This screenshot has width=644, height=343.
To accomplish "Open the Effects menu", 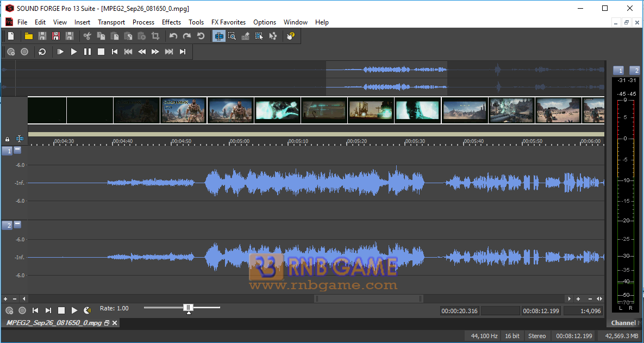I will tap(171, 22).
